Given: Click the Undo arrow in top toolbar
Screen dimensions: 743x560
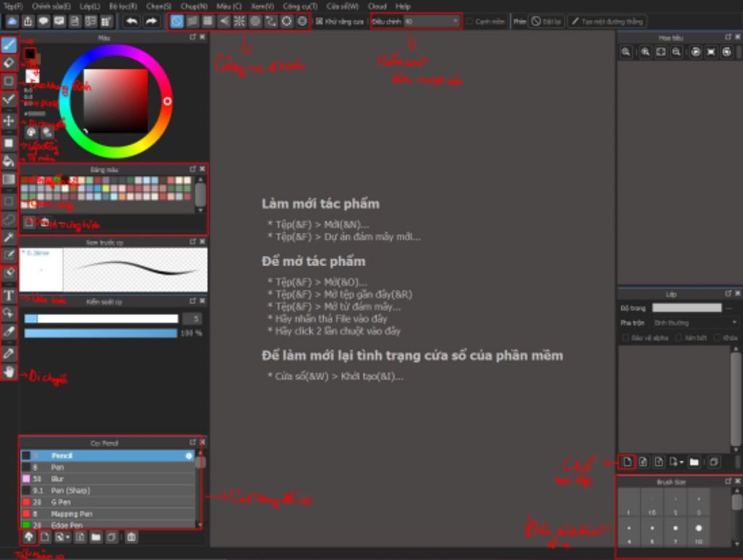Looking at the screenshot, I should click(131, 21).
